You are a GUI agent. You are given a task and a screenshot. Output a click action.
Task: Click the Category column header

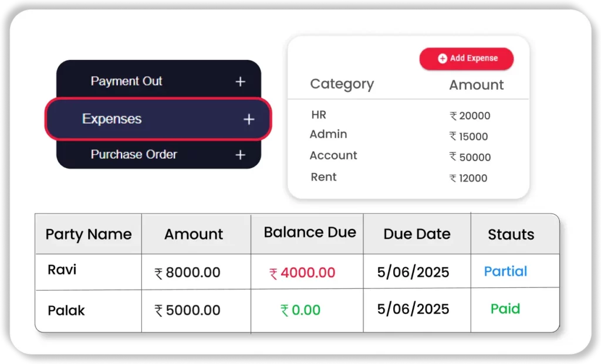342,84
